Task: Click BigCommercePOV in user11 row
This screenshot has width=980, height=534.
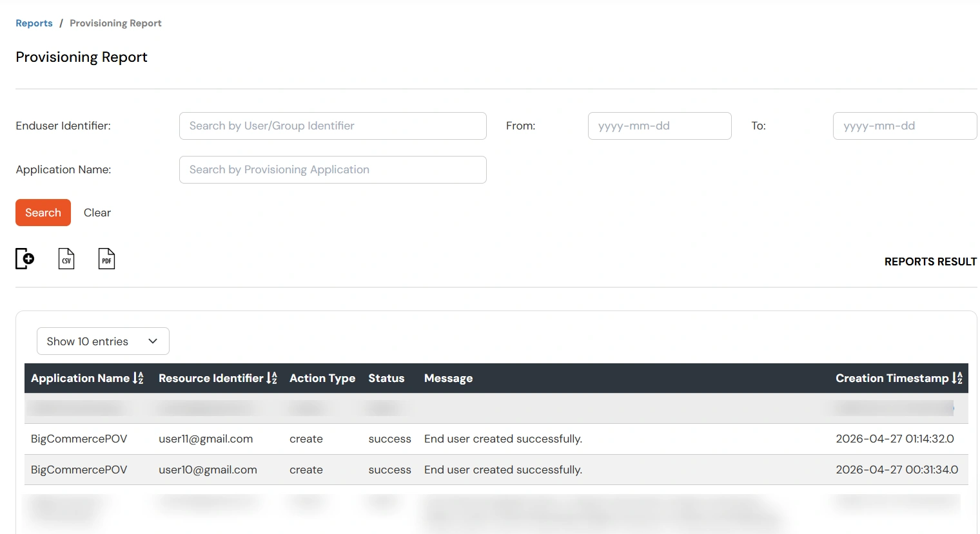Action: click(79, 439)
